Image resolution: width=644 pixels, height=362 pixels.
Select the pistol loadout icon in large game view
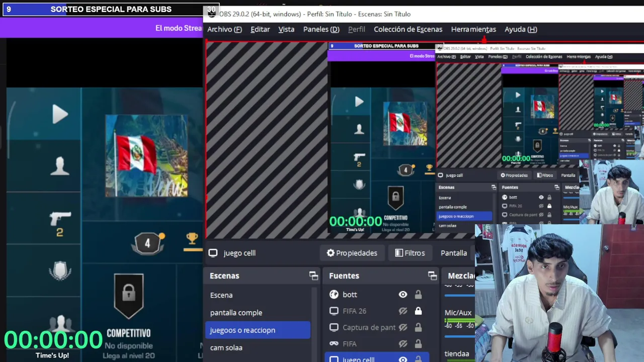click(x=60, y=219)
